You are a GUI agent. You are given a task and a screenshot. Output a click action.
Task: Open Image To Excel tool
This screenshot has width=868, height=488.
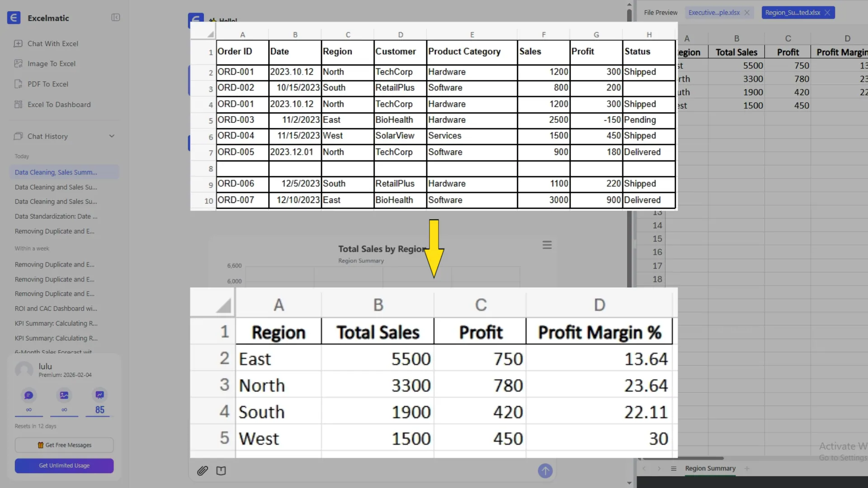(51, 64)
